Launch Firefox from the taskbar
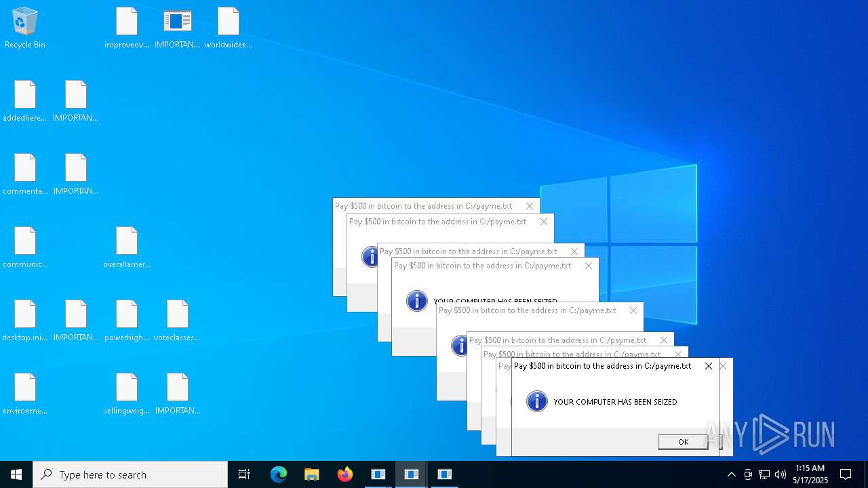Viewport: 868px width, 488px height. [345, 474]
